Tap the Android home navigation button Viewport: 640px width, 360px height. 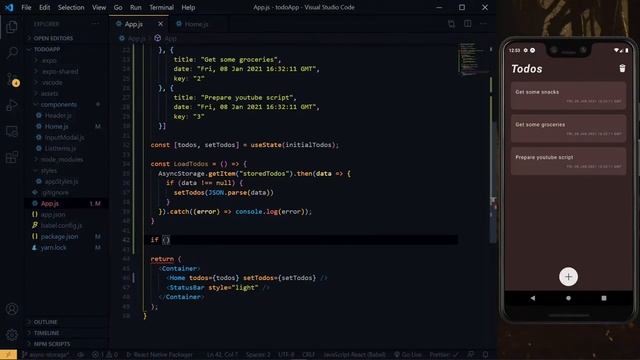click(x=568, y=298)
